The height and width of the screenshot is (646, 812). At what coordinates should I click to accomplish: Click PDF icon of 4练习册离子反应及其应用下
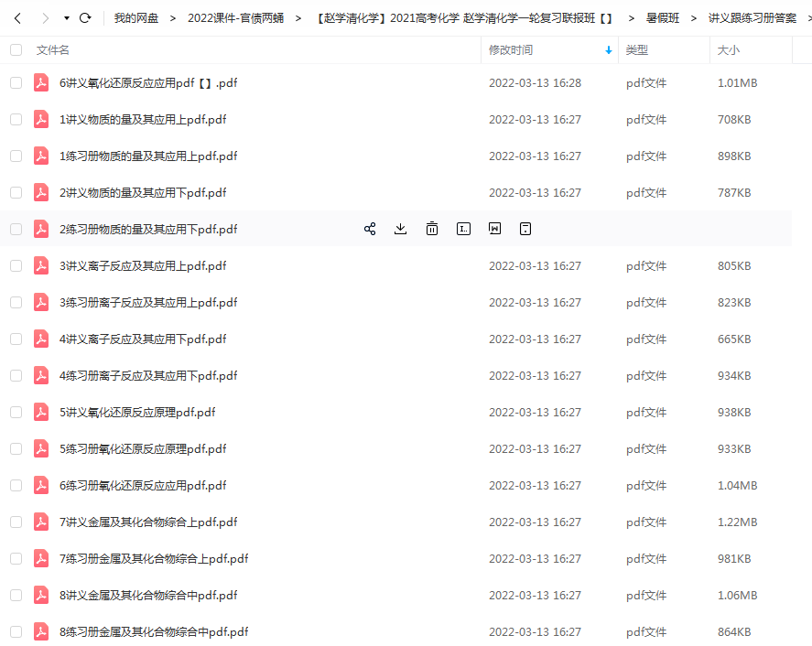click(41, 375)
